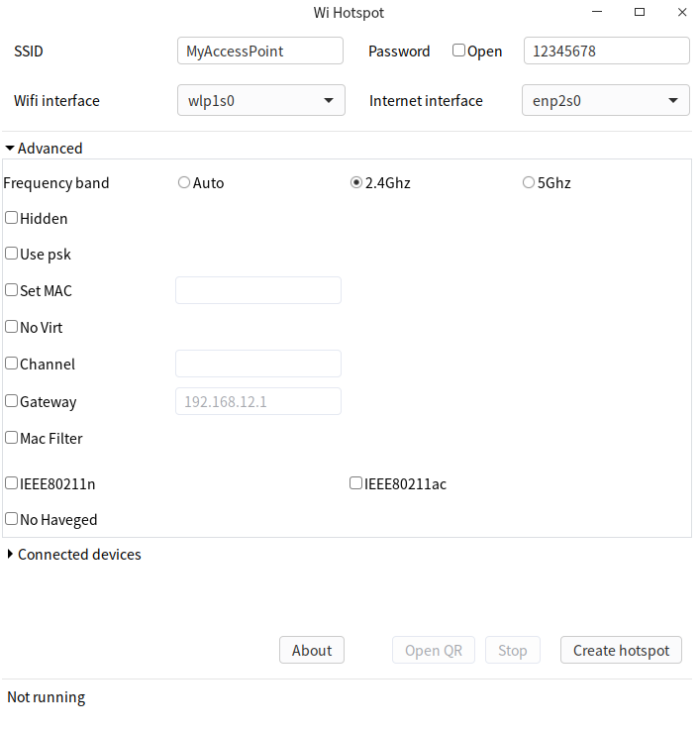700x732 pixels.
Task: Choose Auto frequency band
Action: click(x=184, y=182)
